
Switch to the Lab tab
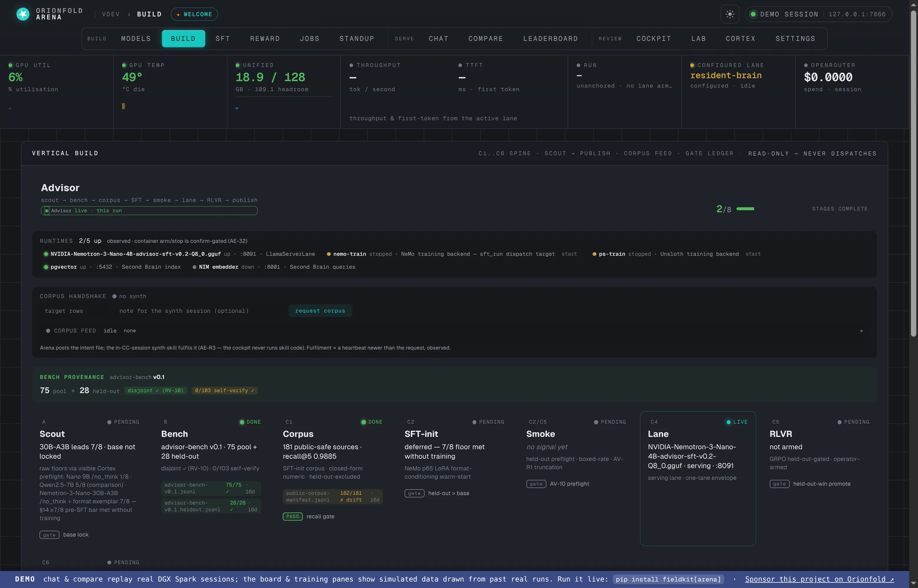pyautogui.click(x=698, y=39)
